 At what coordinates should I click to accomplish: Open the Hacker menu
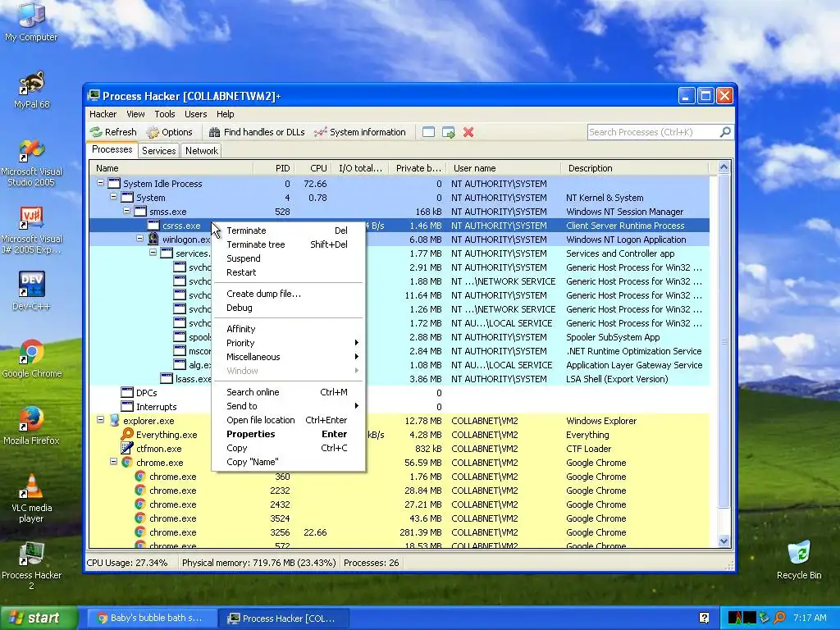pos(103,114)
